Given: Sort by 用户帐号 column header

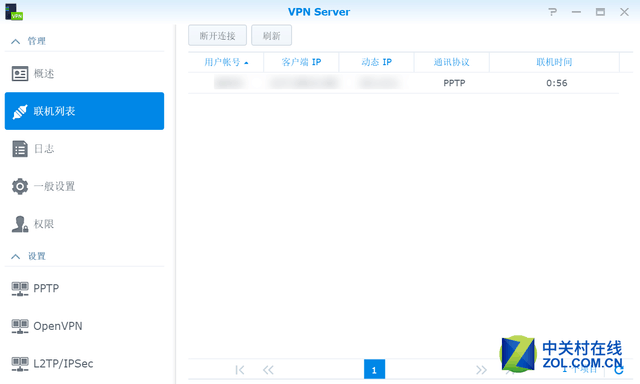Looking at the screenshot, I should pos(226,62).
